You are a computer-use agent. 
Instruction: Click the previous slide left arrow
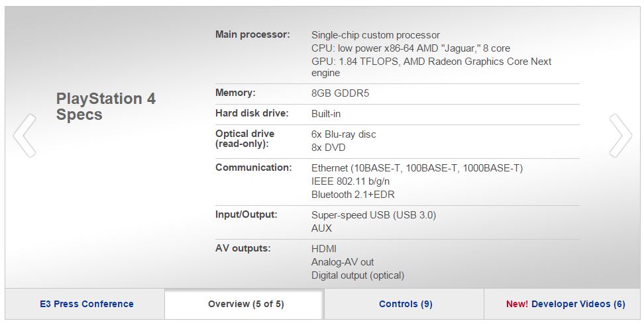pos(25,136)
